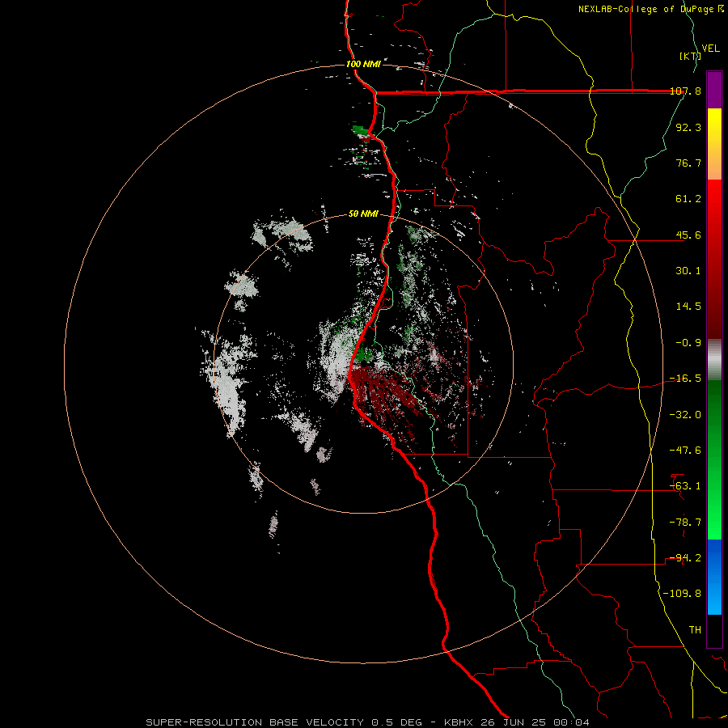The height and width of the screenshot is (728, 728).
Task: Select the 14.5 velocity scale value
Action: (688, 307)
